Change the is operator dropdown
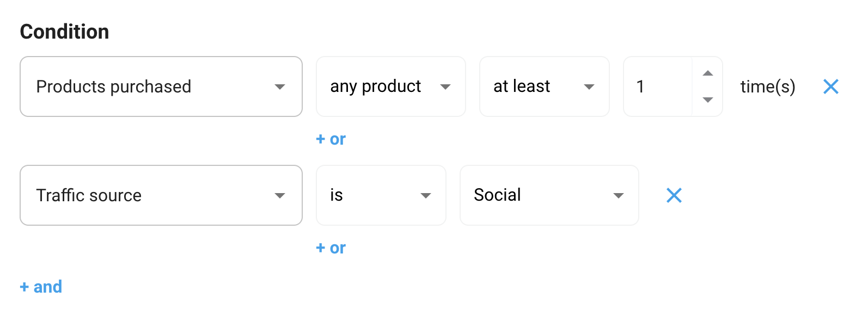Viewport: 868px width, 322px height. click(x=370, y=195)
